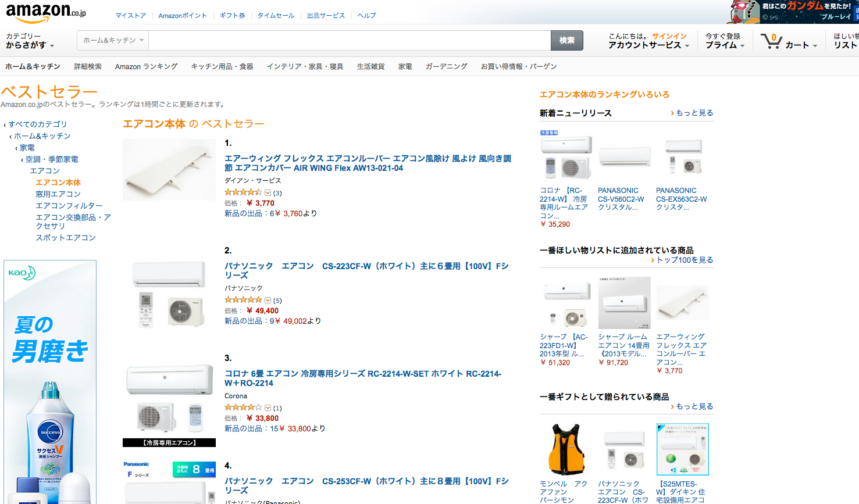
Task: Open ガーデニング section
Action: 447,67
